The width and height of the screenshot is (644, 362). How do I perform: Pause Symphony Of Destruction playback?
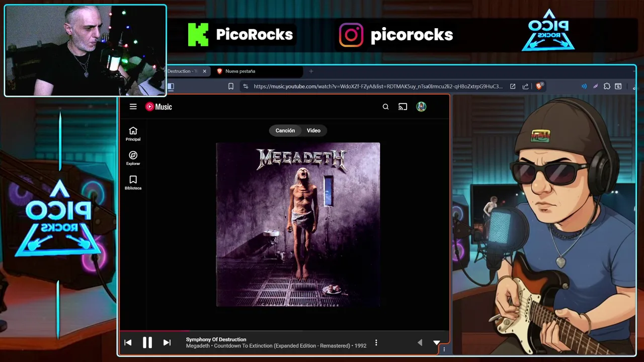point(147,342)
